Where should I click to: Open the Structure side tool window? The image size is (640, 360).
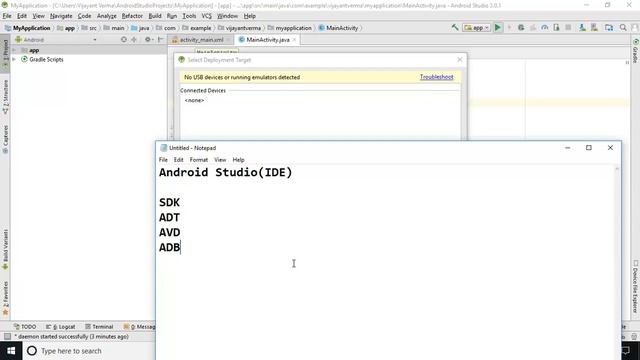5,96
